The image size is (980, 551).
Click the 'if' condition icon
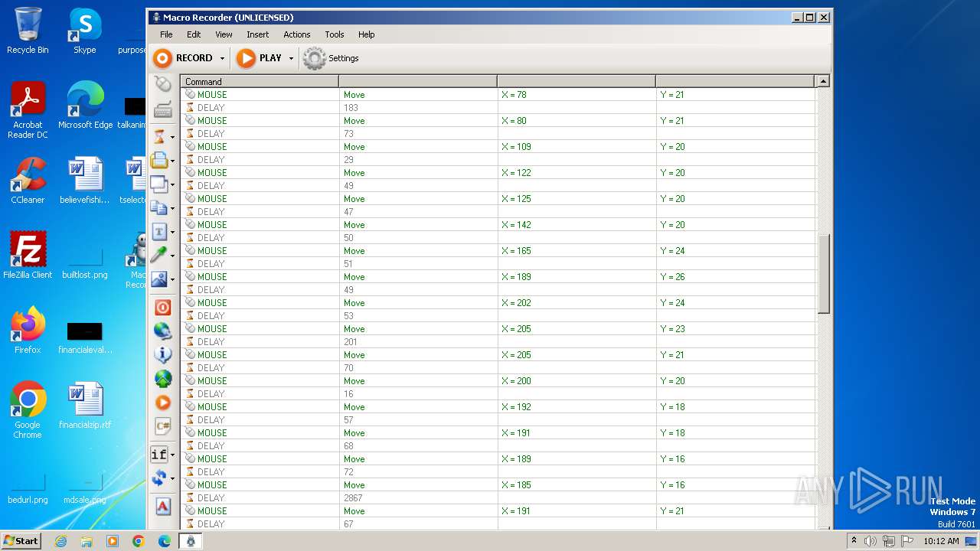click(159, 455)
